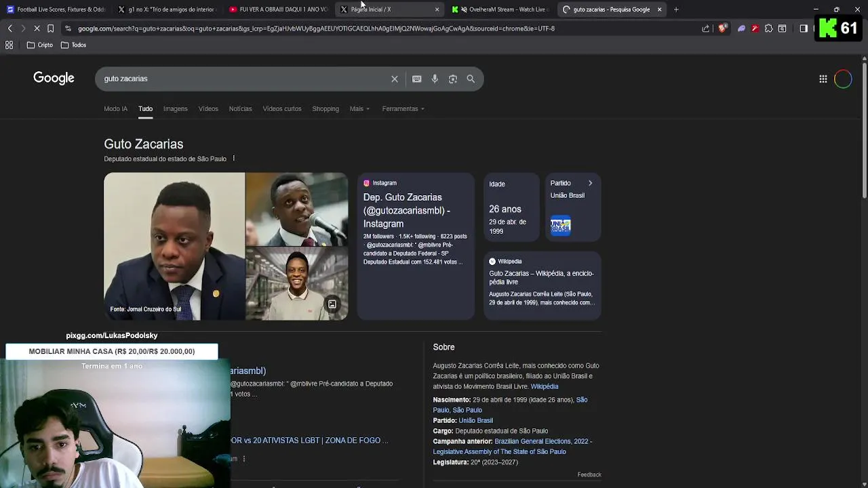Click the Feedback link

589,474
